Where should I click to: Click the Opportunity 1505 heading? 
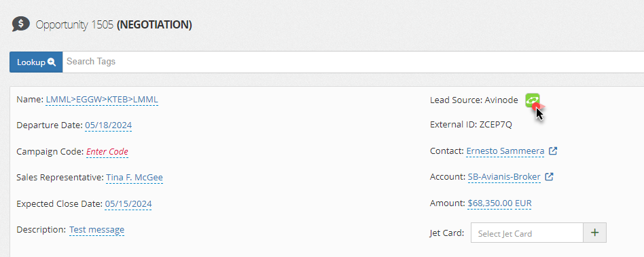[113, 25]
